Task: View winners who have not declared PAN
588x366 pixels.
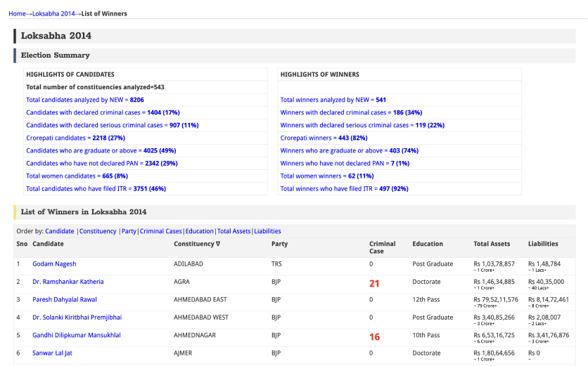Action: 345,164
